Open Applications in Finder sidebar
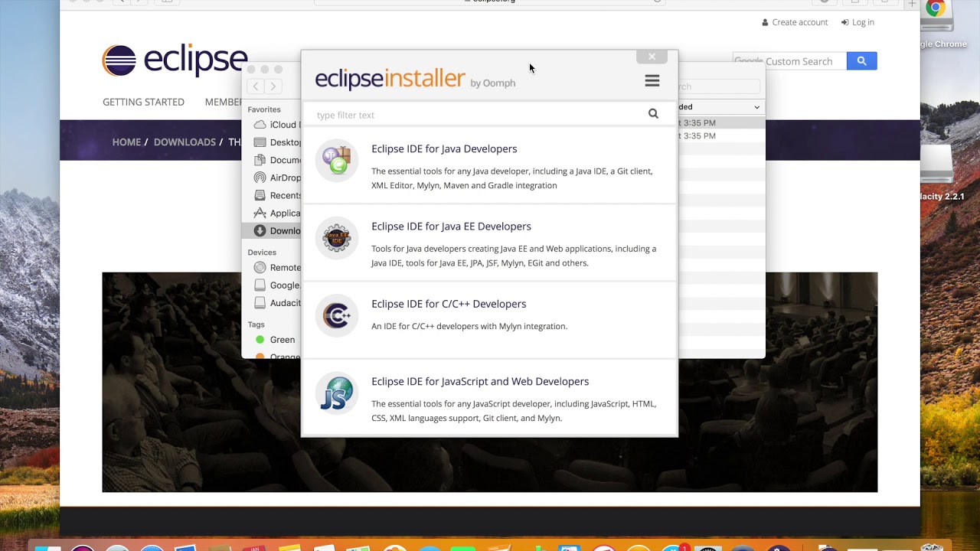The height and width of the screenshot is (551, 980). [x=276, y=213]
